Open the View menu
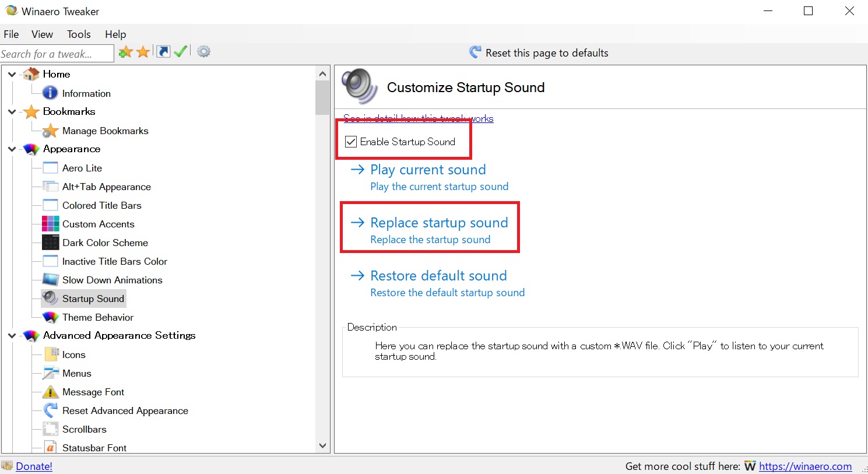The width and height of the screenshot is (868, 474). coord(42,34)
